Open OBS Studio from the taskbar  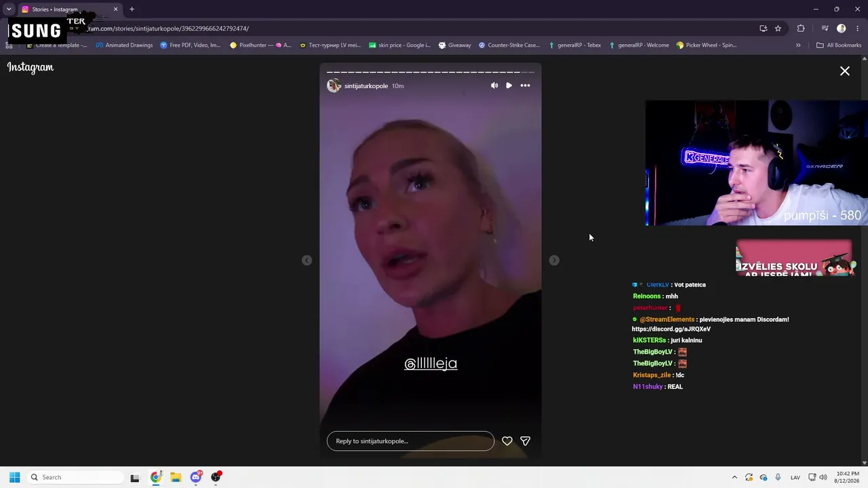pos(216,477)
